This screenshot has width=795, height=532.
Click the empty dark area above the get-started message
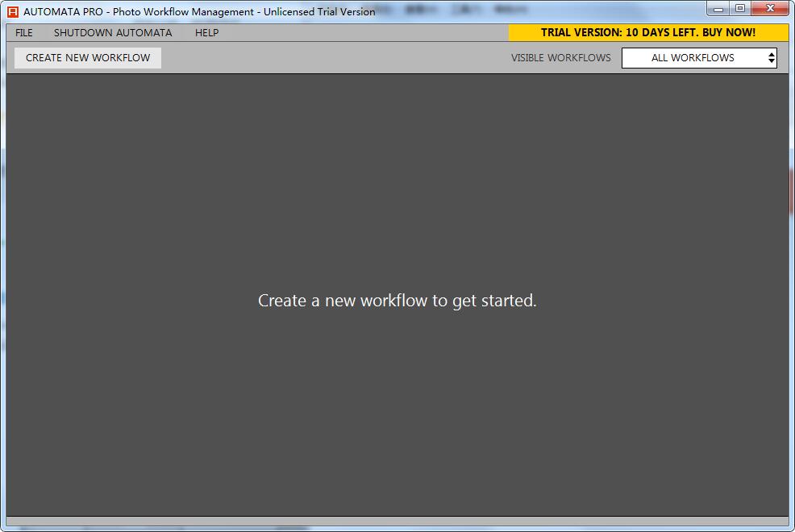coord(397,182)
